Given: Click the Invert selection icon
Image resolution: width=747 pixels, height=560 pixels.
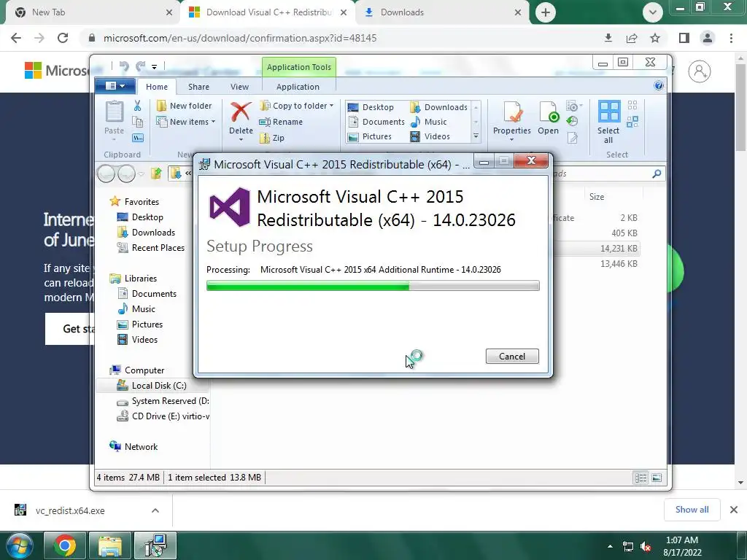Looking at the screenshot, I should click(632, 122).
